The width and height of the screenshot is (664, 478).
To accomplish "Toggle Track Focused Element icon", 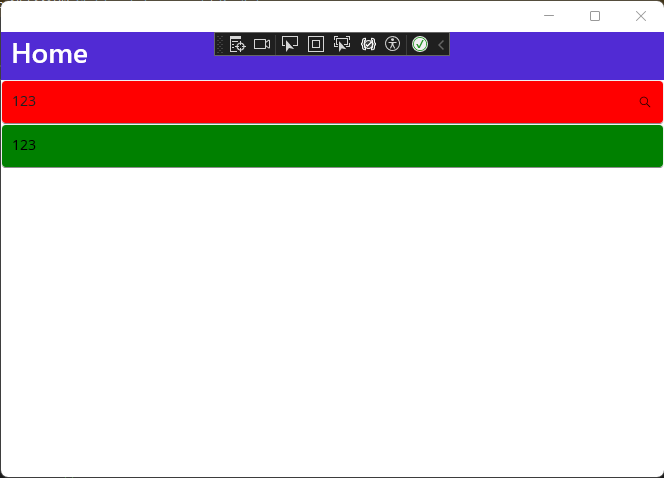I will coord(342,44).
